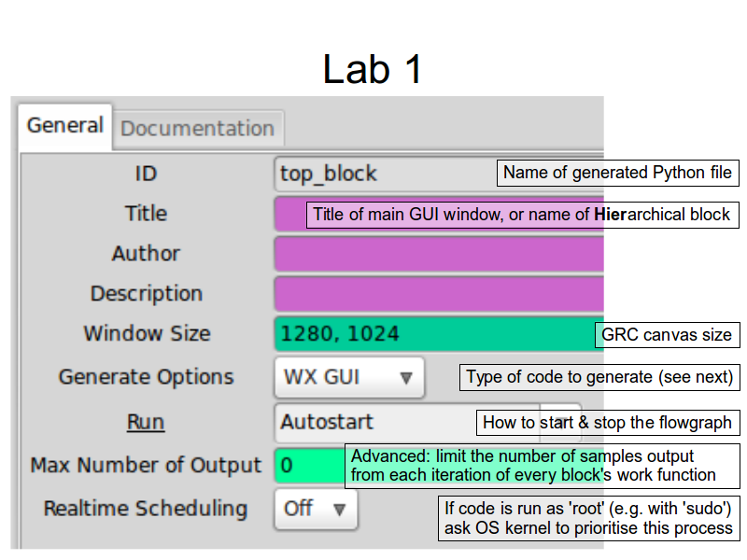
Task: Click the Max Number of Output field
Action: (x=308, y=465)
